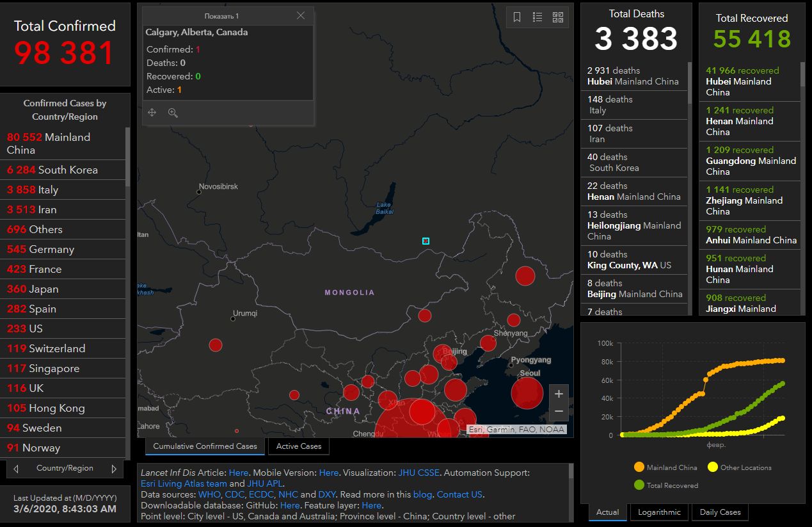This screenshot has height=527, width=812.
Task: Toggle Other Locations series in chart legend
Action: 740,467
